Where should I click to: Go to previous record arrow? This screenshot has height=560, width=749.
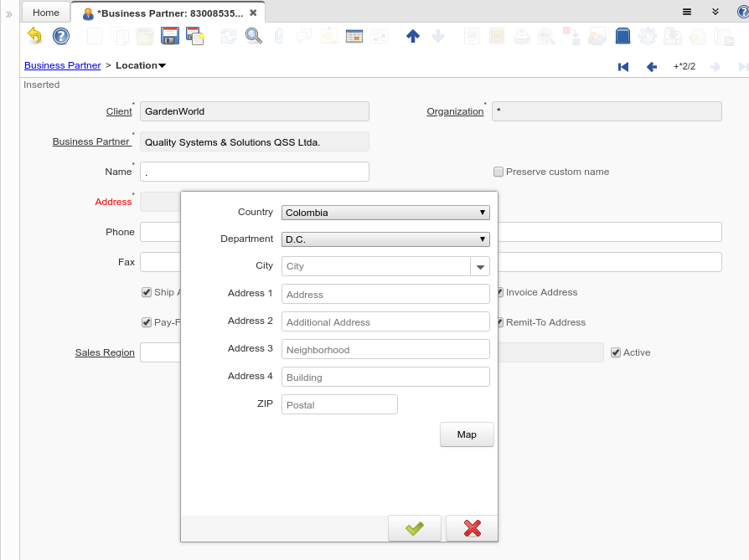pyautogui.click(x=651, y=66)
